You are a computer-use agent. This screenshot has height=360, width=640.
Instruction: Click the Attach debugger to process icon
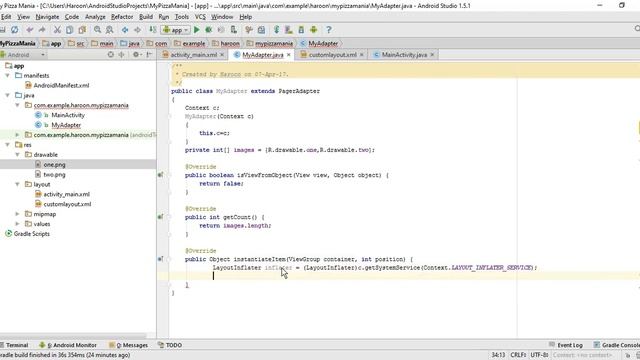pos(234,30)
